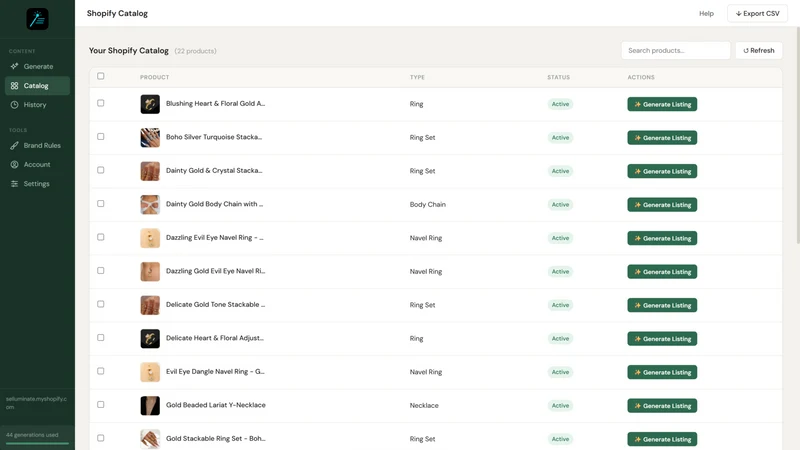Viewport: 800px width, 450px height.
Task: Generate listing for Gold Beaded Lariat Y-Necklace
Action: [x=662, y=406]
